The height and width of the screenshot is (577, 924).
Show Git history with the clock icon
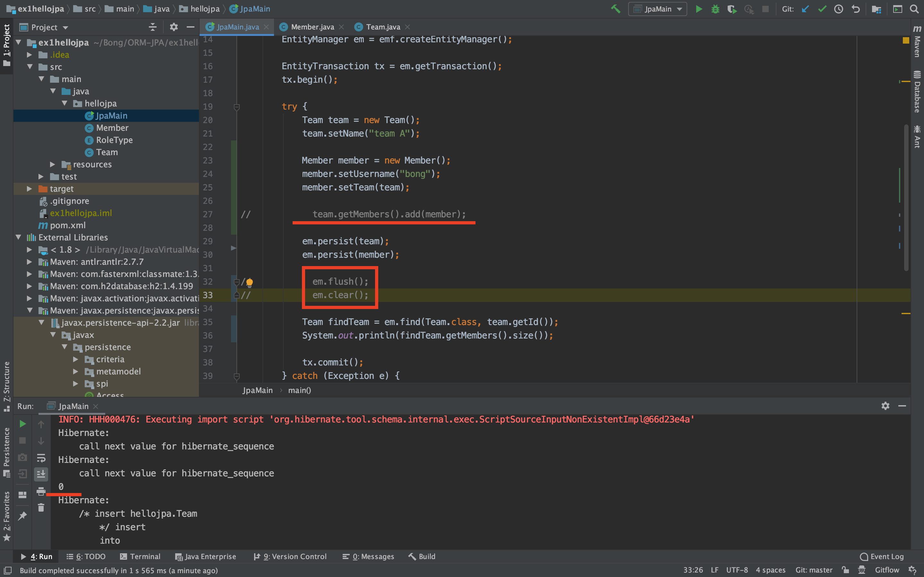pos(838,9)
